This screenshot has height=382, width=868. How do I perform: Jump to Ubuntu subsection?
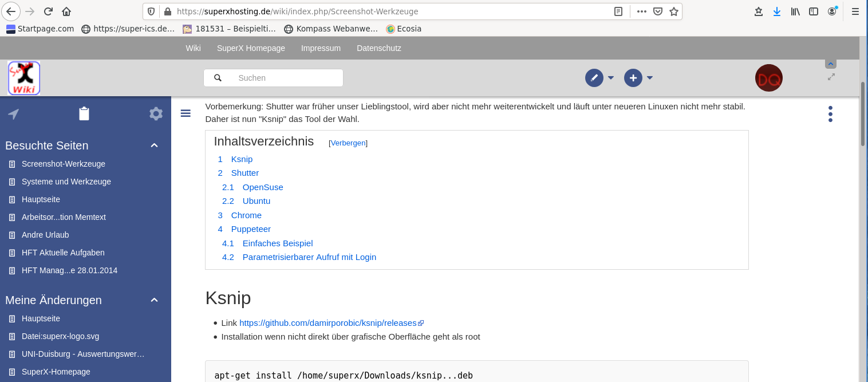point(257,201)
